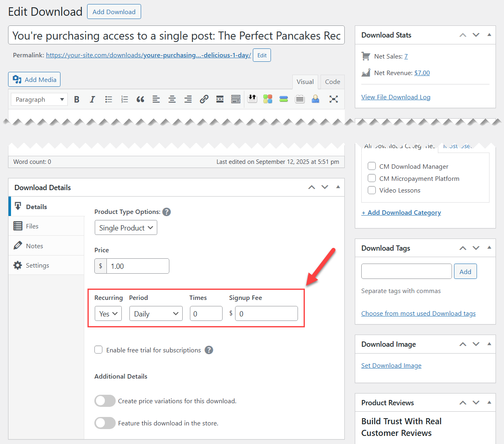Click inside the Download Tags input field
This screenshot has width=504, height=444.
(406, 271)
